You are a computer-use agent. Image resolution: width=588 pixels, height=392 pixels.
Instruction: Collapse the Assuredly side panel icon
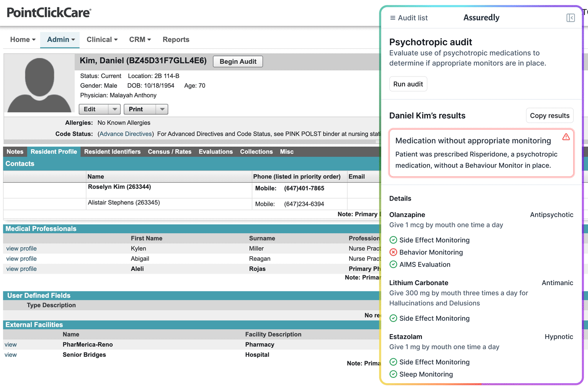coord(570,18)
